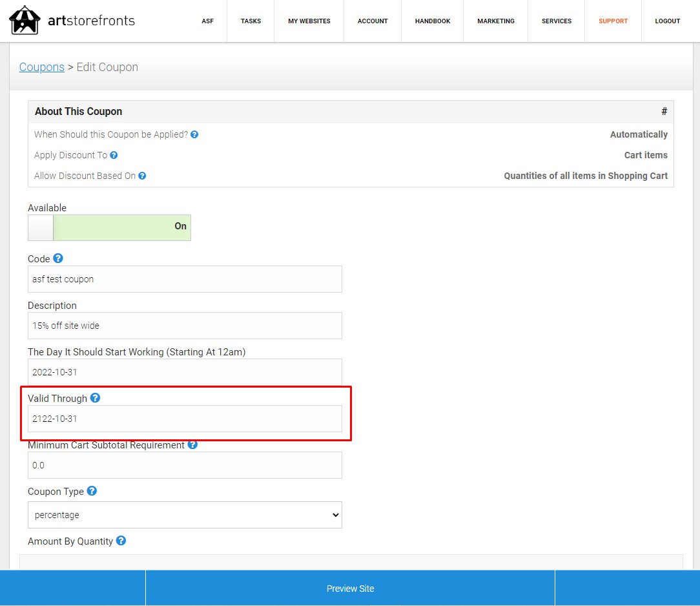Focus the Code input field
Screen dimensions: 700x606
[185, 279]
